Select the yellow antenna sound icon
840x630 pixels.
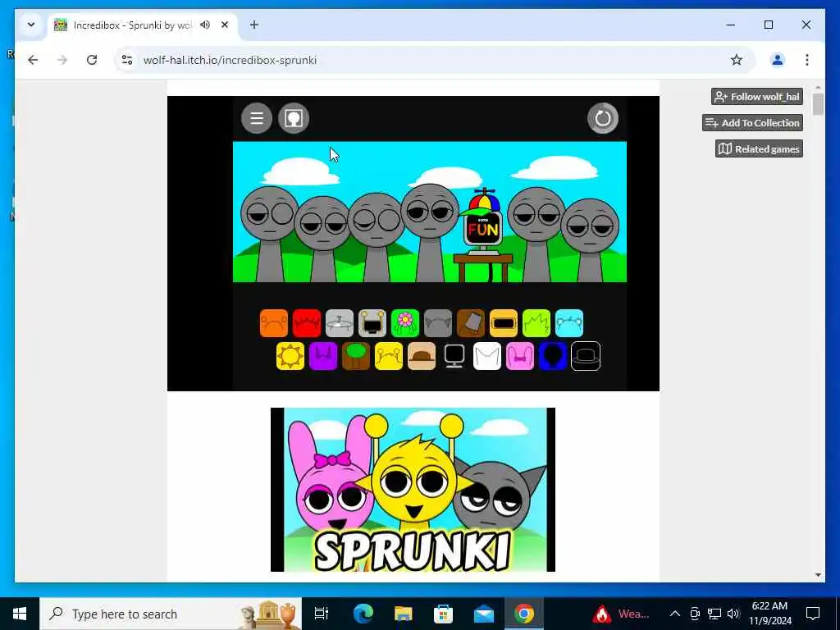click(388, 356)
